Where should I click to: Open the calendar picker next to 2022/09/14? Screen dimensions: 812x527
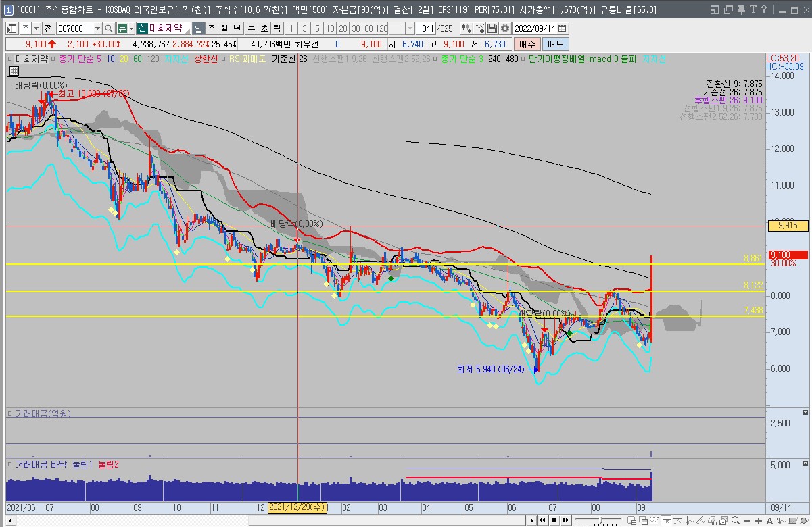point(562,28)
